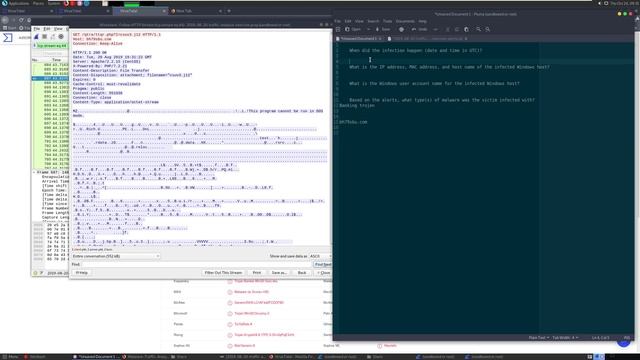Close the Untitled Document 1 tab in Pluma

click(x=380, y=39)
